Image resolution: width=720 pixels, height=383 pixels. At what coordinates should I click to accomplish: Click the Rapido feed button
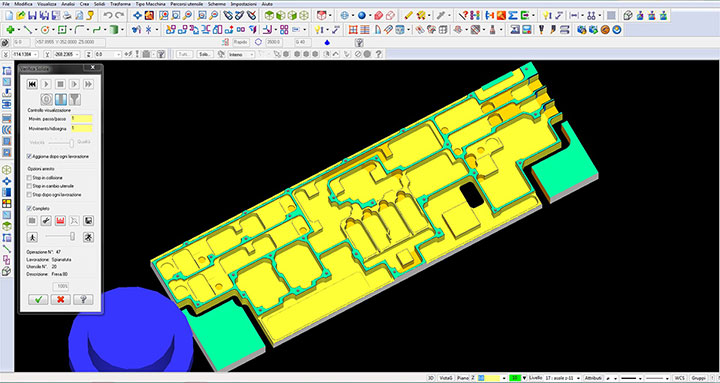click(240, 42)
